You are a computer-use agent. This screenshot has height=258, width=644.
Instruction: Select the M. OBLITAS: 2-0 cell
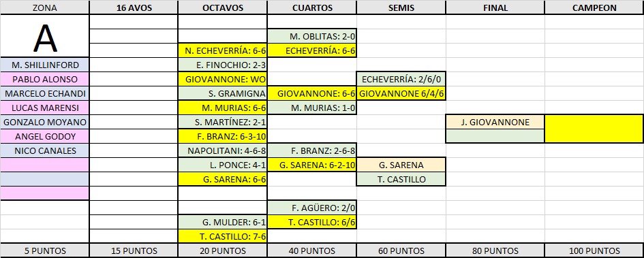pos(312,37)
